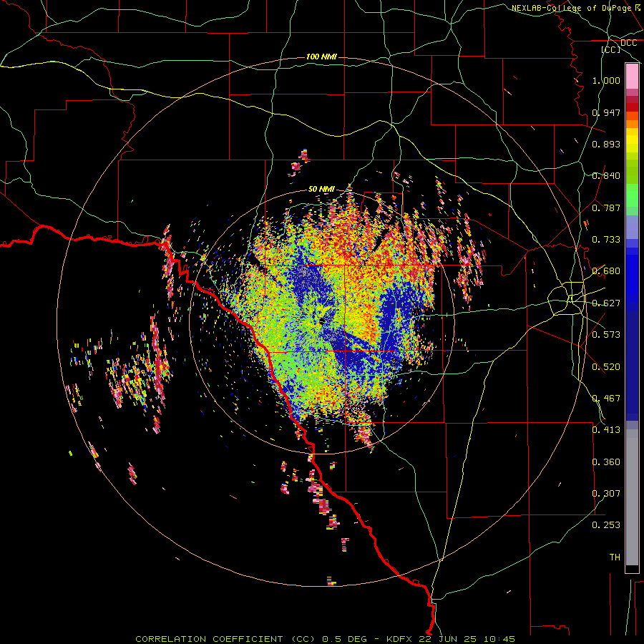
Task: Click the 0.893 legend value
Action: [x=606, y=144]
